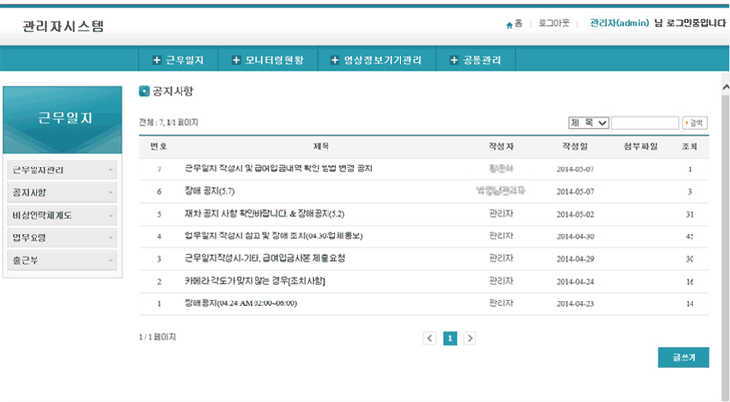Click the 로그아웃 logout link

554,23
